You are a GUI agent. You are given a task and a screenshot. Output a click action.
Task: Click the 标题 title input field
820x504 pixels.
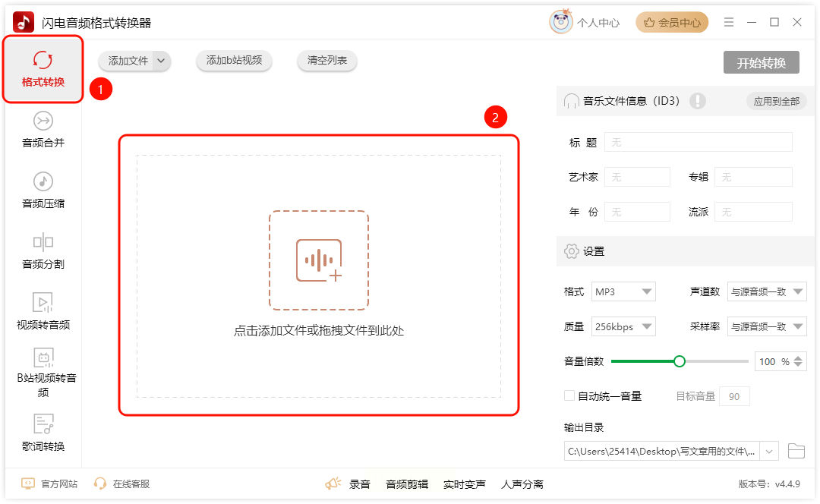click(699, 142)
